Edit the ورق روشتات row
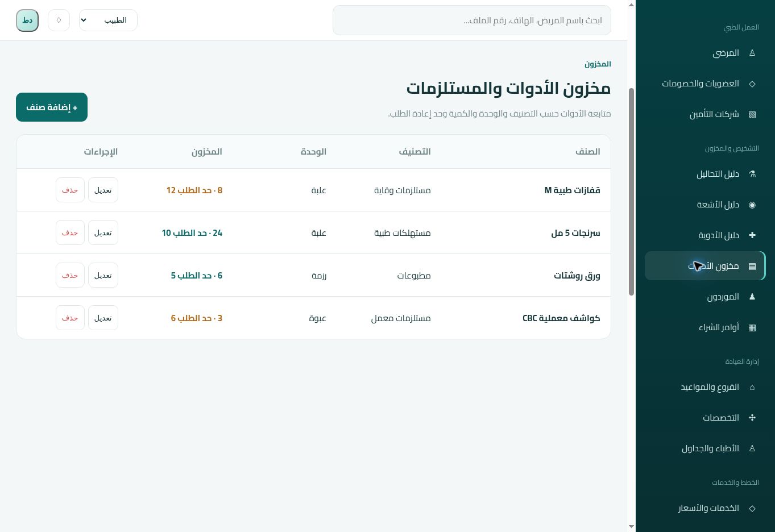Image resolution: width=775 pixels, height=532 pixels. [x=103, y=275]
